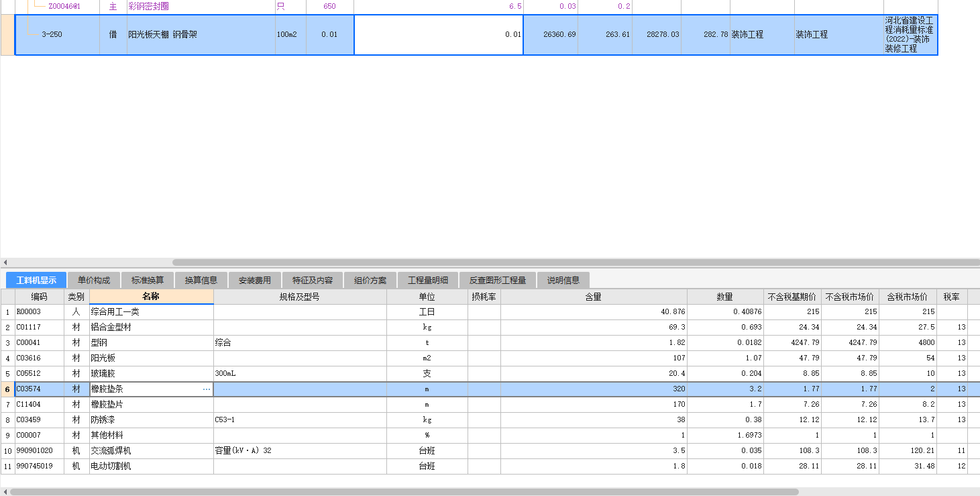Open the 组价方案 tab
The width and height of the screenshot is (980, 496).
click(370, 280)
